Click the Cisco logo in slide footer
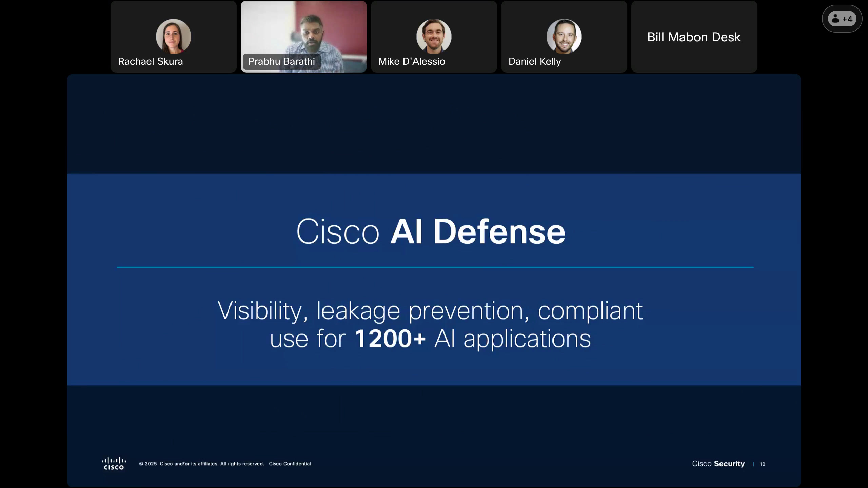Image resolution: width=868 pixels, height=488 pixels. 114,464
